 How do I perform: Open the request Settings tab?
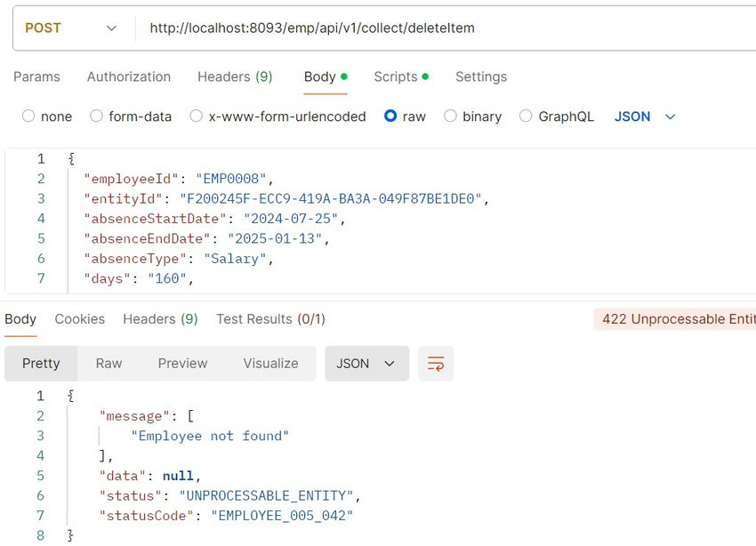point(480,77)
